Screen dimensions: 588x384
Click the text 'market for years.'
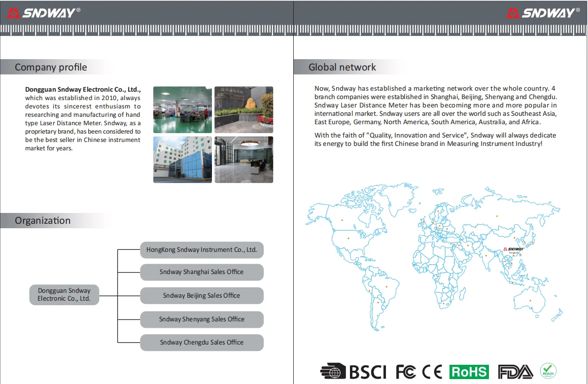coord(49,148)
